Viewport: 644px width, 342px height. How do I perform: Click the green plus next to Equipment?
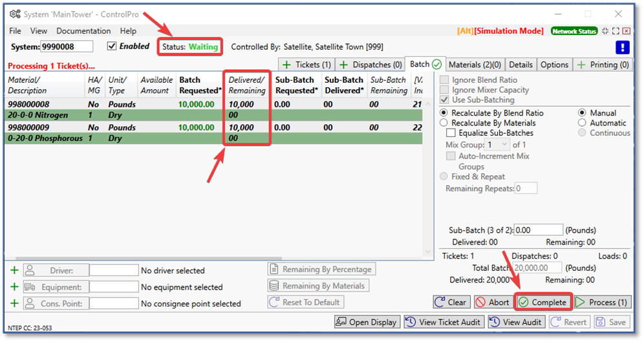coord(14,287)
